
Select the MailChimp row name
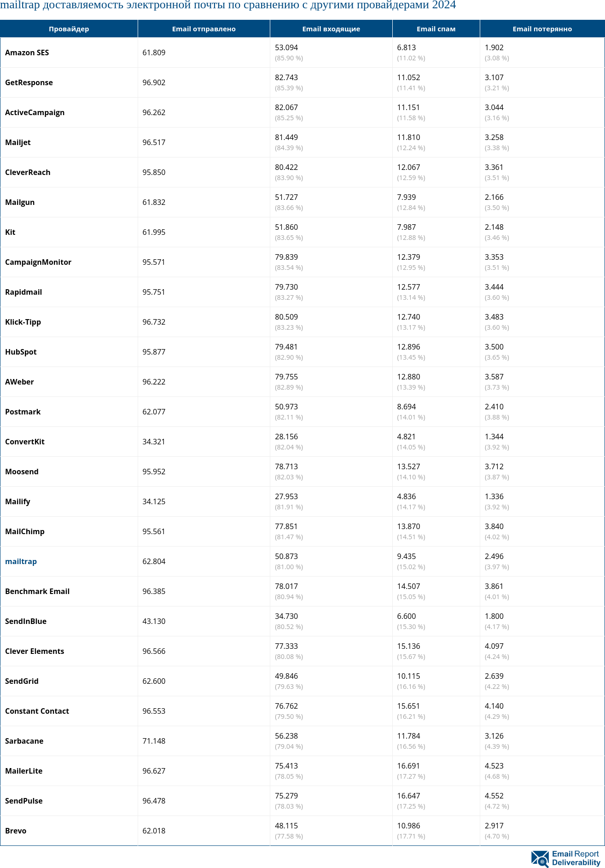tap(25, 531)
